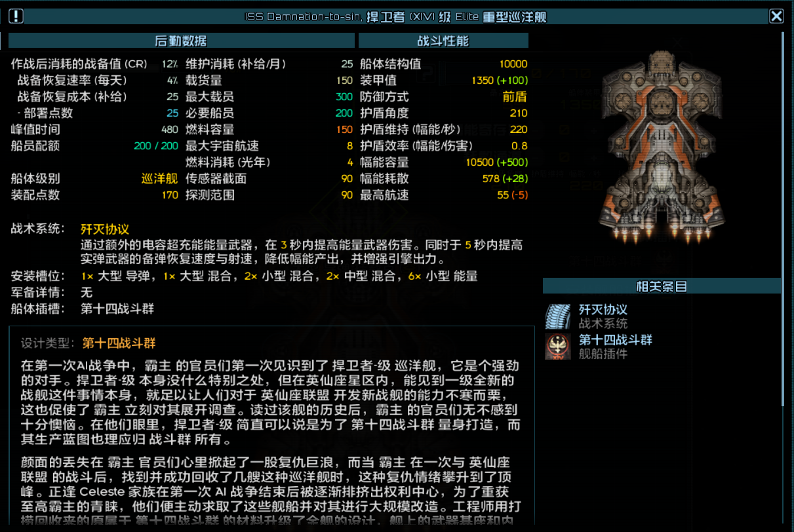This screenshot has width=794, height=532.
Task: Click the 传感器截面 90 value
Action: point(347,179)
